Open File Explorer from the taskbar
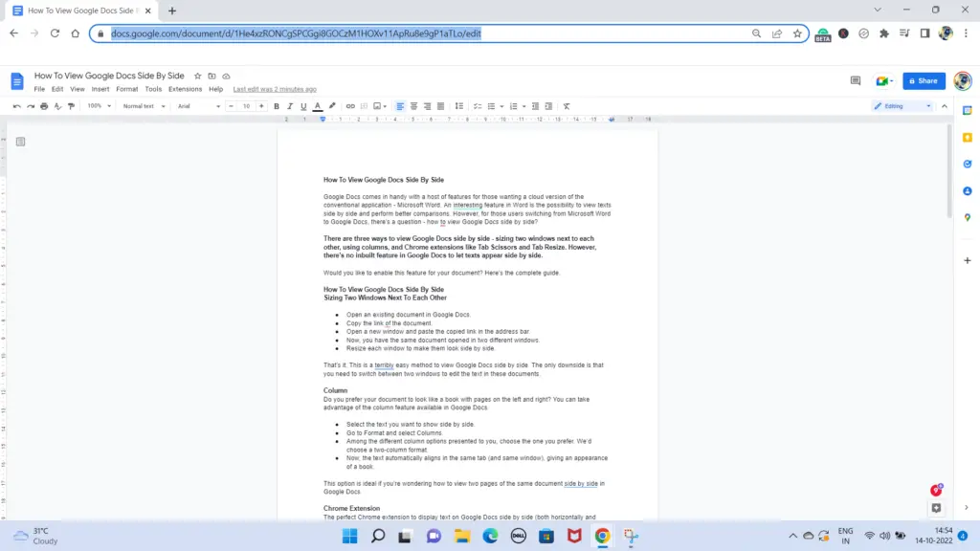Viewport: 980px width, 551px height. tap(462, 536)
